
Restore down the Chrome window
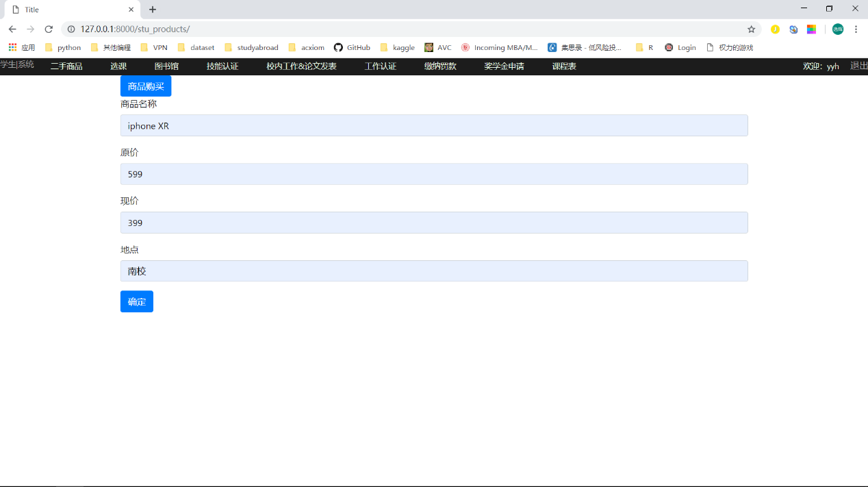[x=829, y=8]
